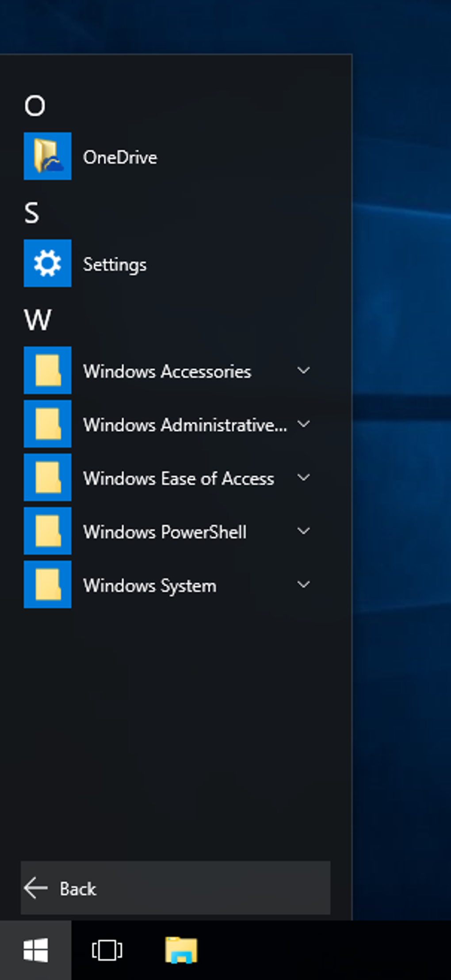This screenshot has height=980, width=451.
Task: Click the left arrow beside Back
Action: [x=36, y=888]
